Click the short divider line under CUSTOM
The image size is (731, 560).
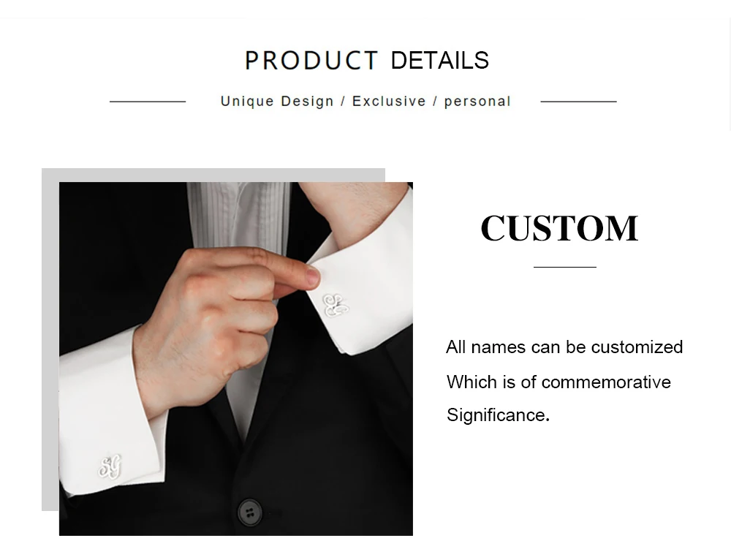pyautogui.click(x=565, y=267)
